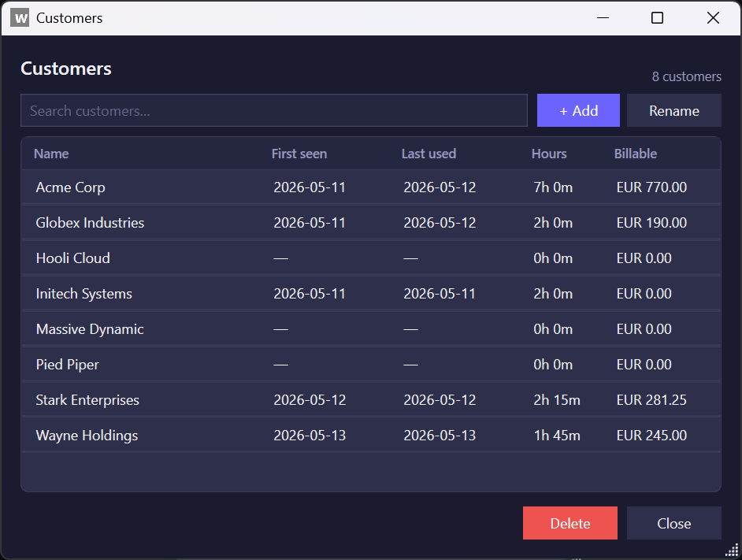Sort by the First seen column header

299,154
